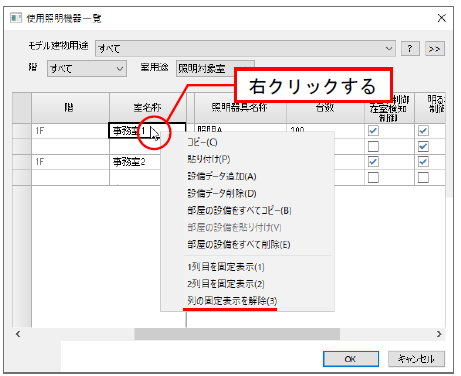Open the 室用途 combo box showing 照明対象室
Screen dimensions: 461x376
(x=215, y=69)
